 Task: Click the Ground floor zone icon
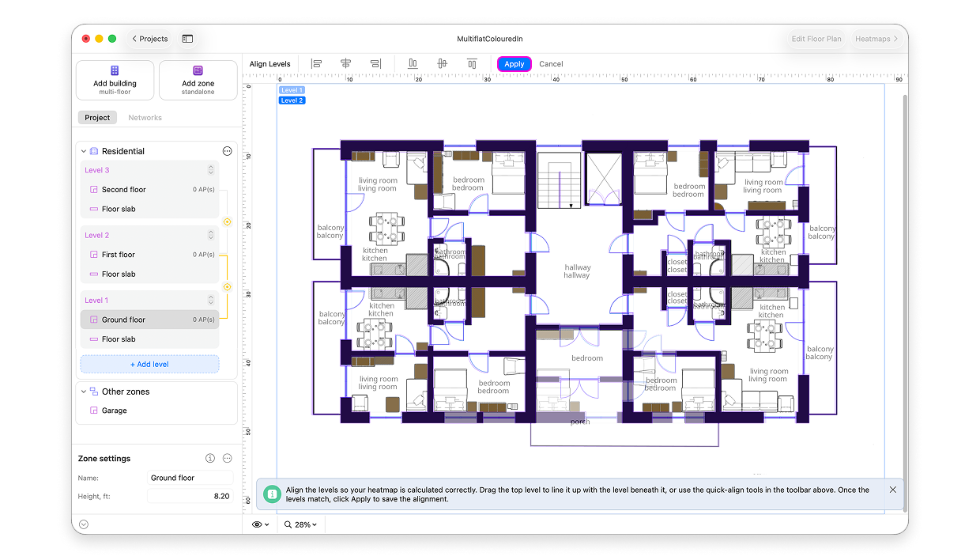point(93,320)
